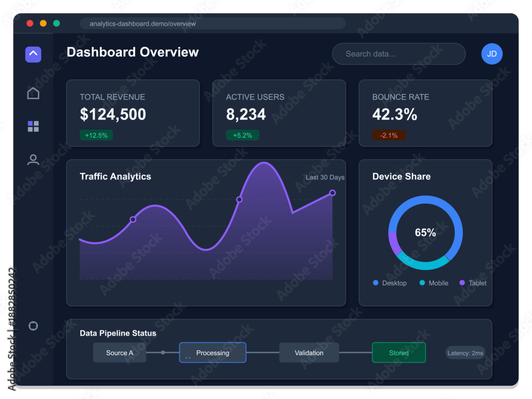Click the circular settings icon in sidebar
Screen dimensions: 532x399
click(x=33, y=326)
